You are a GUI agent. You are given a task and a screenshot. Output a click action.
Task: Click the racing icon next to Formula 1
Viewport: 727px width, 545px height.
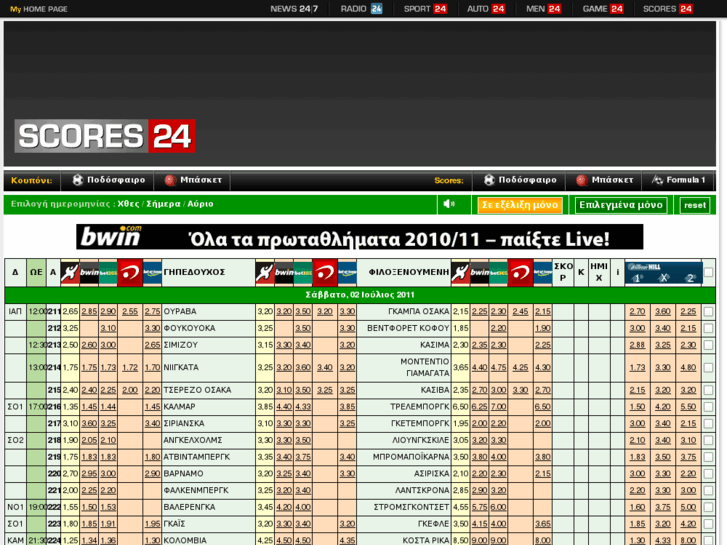tap(657, 180)
